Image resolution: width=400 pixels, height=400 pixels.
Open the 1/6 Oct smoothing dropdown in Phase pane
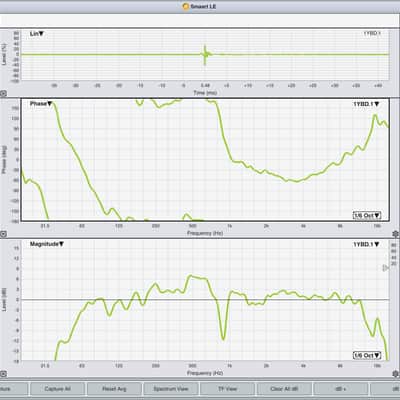click(x=367, y=215)
